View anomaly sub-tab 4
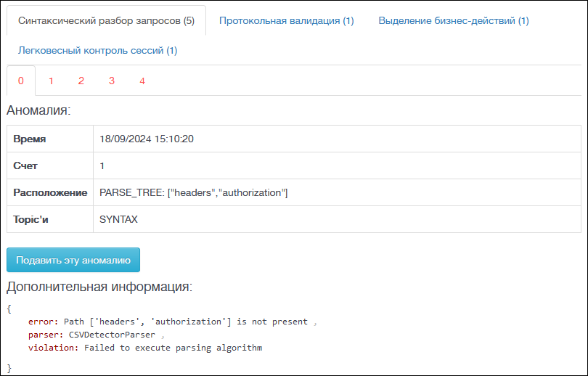The image size is (588, 376). click(x=142, y=81)
